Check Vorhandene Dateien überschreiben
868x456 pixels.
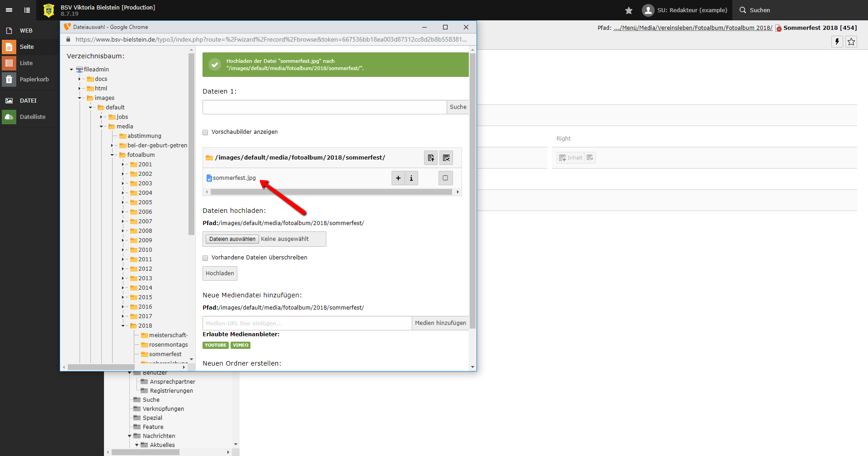pyautogui.click(x=205, y=258)
